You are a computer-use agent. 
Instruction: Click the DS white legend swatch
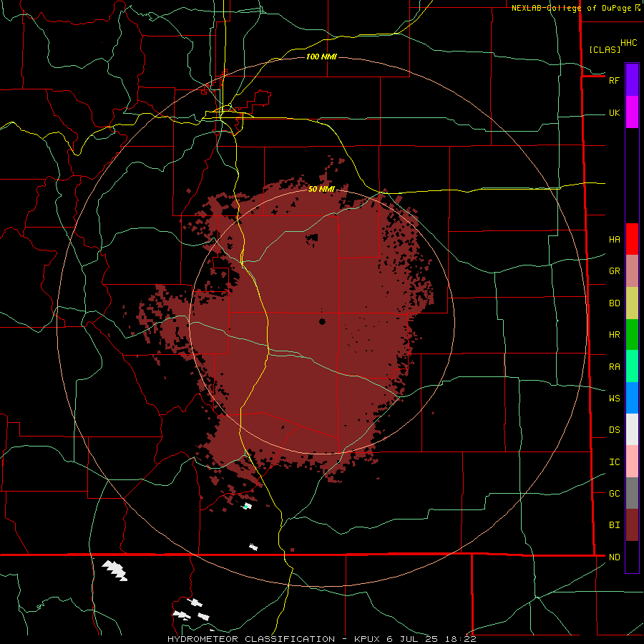[632, 429]
